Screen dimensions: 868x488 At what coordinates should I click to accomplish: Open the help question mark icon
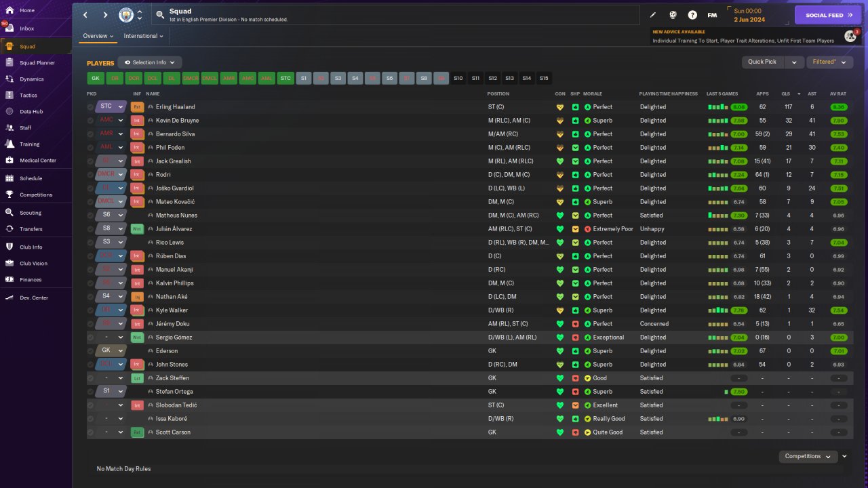click(692, 15)
